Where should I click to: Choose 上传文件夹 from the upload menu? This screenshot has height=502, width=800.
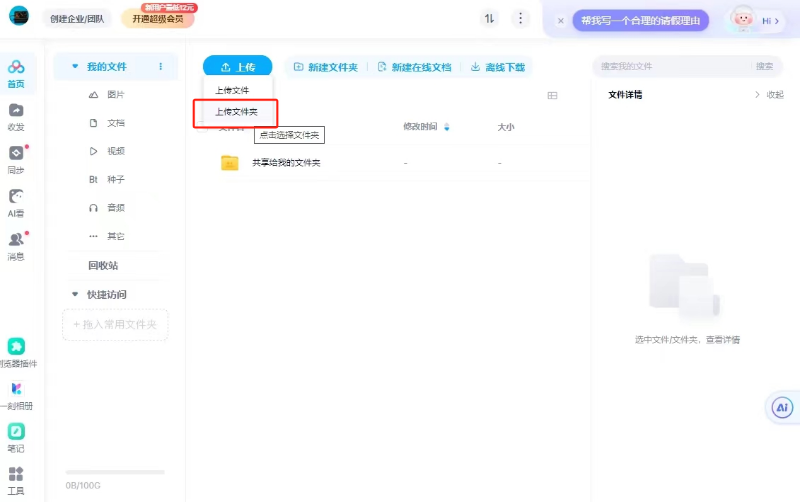tap(236, 112)
